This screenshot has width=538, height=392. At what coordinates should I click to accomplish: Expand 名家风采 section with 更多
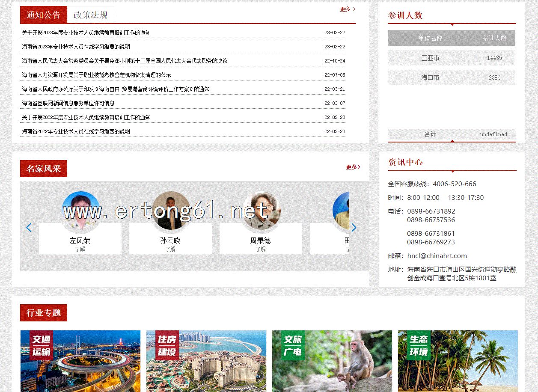pyautogui.click(x=353, y=167)
